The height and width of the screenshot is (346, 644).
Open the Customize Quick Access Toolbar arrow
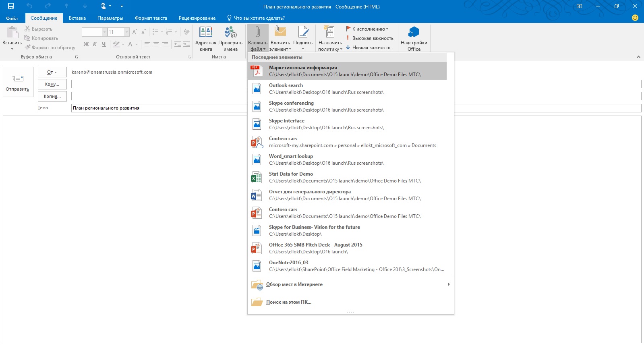122,6
